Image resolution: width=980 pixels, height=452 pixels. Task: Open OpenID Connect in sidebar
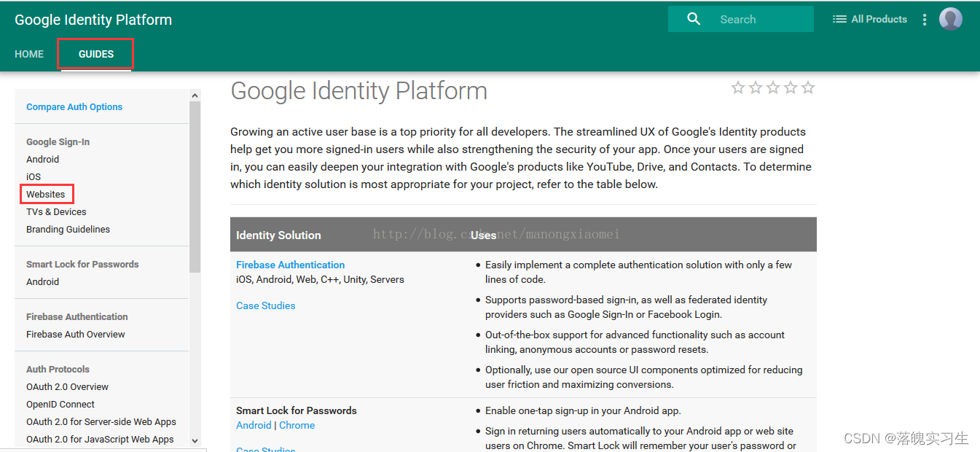60,404
